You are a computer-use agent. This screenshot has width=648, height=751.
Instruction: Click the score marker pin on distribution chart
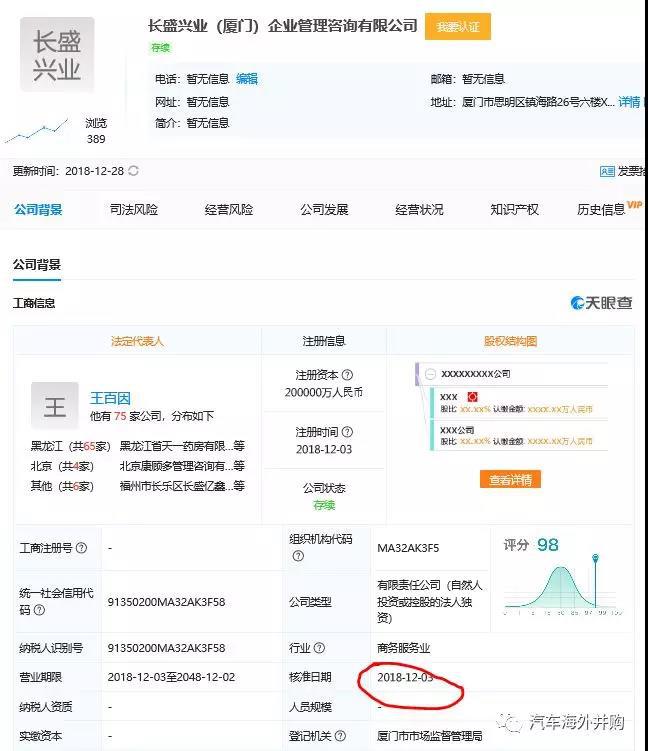595,558
